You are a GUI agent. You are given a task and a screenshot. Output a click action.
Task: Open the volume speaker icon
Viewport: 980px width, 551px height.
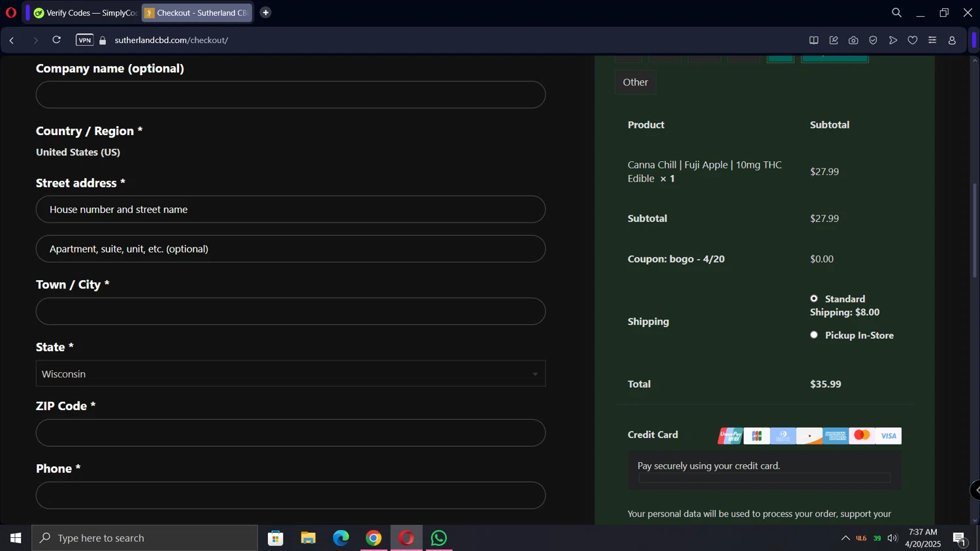pos(892,538)
